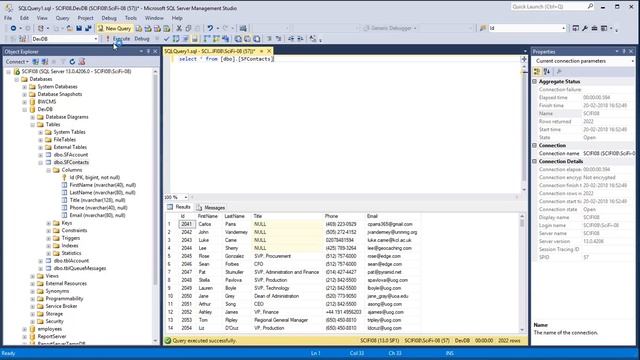Screen dimensions: 640x360
Task: Select the ReportServer database node
Action: click(52, 337)
